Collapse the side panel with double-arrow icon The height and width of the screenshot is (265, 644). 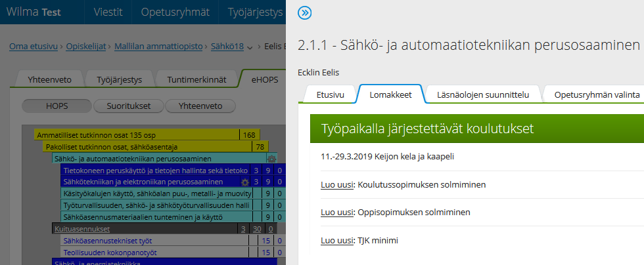tap(304, 12)
